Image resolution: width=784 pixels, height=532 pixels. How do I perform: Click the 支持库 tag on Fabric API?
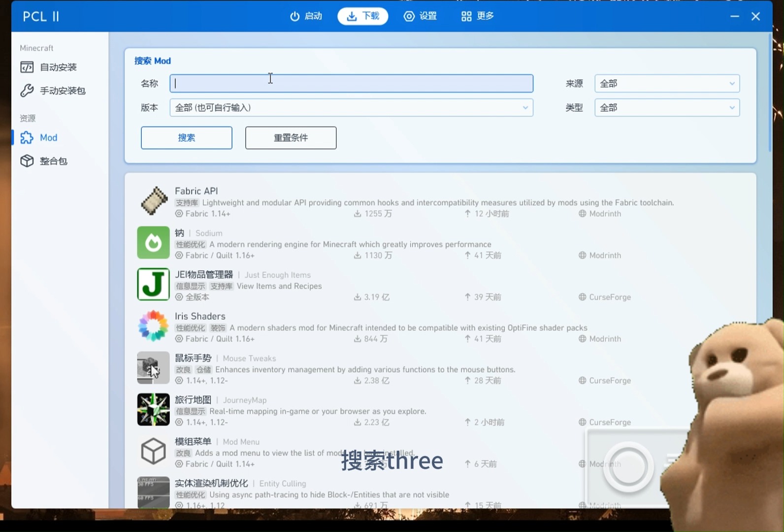187,203
